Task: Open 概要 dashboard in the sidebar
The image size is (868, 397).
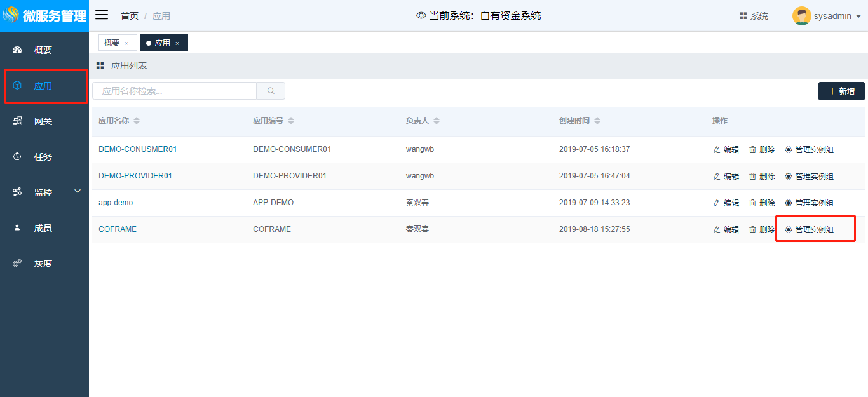Action: [x=43, y=50]
